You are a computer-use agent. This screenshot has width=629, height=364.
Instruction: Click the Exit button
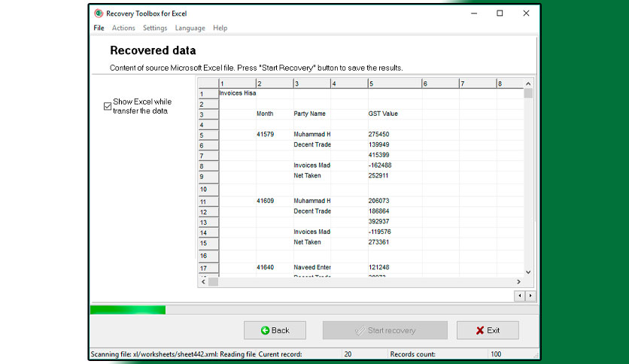[488, 330]
